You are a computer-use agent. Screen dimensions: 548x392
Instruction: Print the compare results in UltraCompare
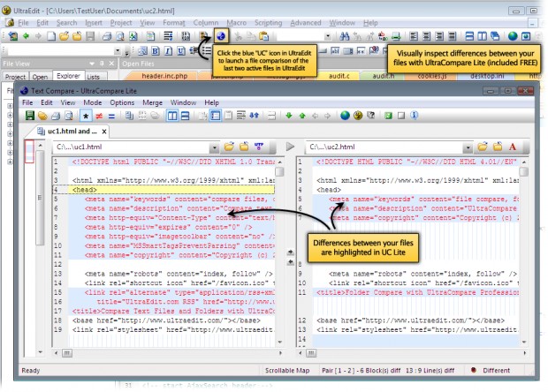click(56, 116)
